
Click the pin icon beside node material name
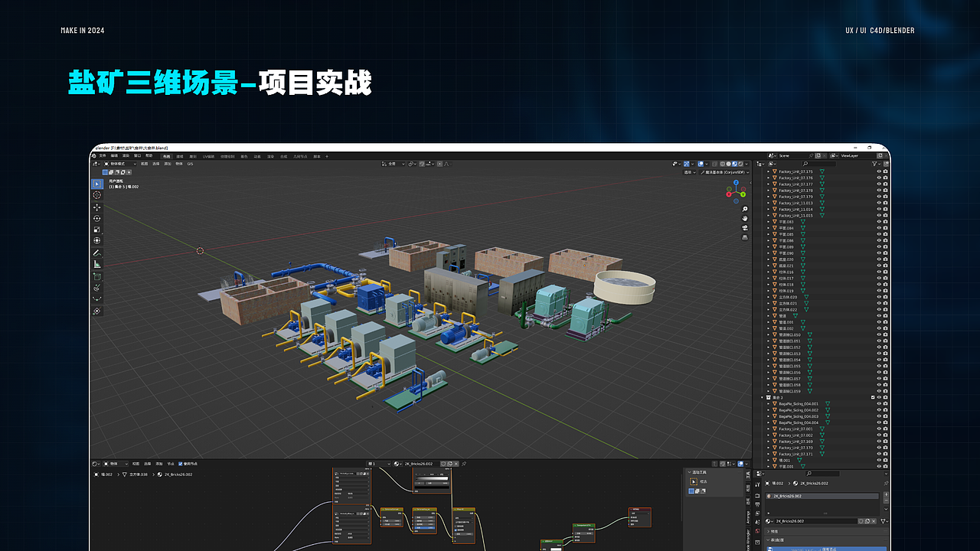pos(464,464)
